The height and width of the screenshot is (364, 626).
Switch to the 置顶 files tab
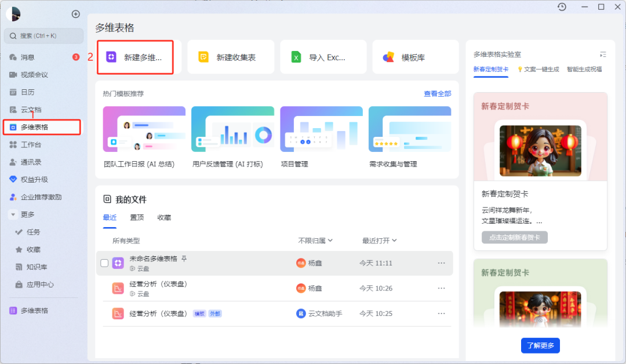(137, 217)
